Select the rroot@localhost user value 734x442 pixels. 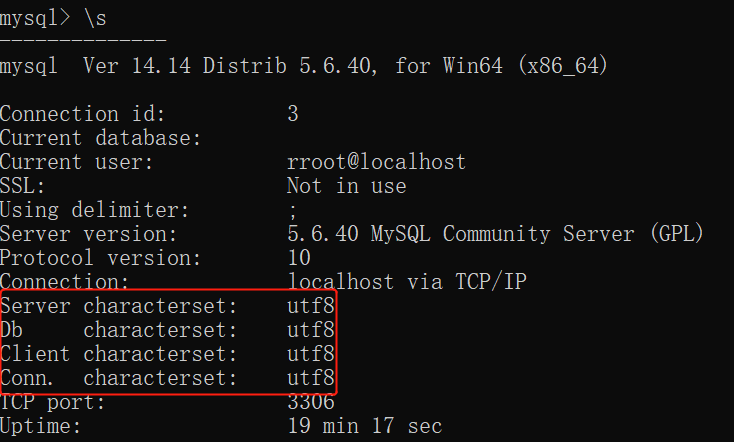(x=376, y=162)
